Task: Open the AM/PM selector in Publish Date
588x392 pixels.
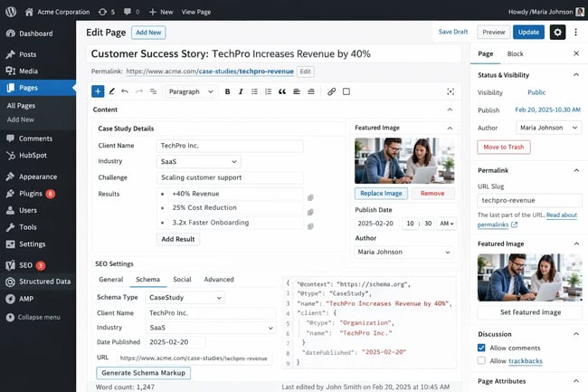Action: tap(447, 224)
